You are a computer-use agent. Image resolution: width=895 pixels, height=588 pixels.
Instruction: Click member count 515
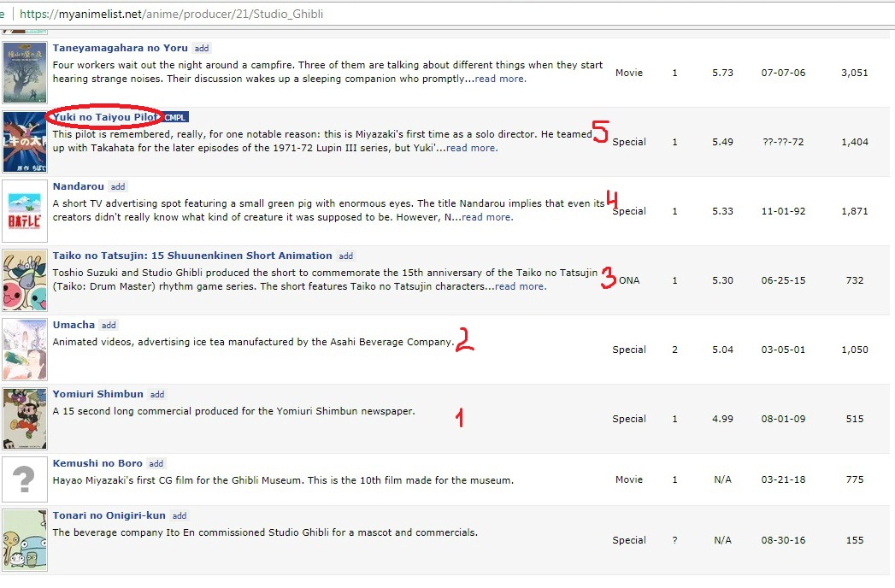coord(855,418)
